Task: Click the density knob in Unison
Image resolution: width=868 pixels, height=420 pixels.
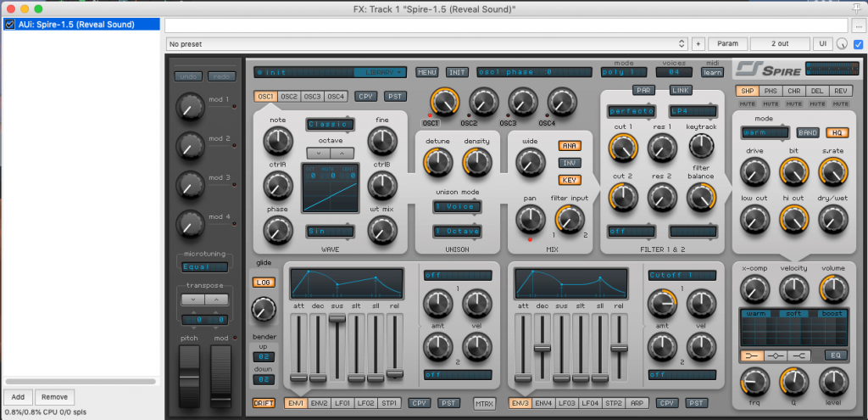Action: point(476,162)
